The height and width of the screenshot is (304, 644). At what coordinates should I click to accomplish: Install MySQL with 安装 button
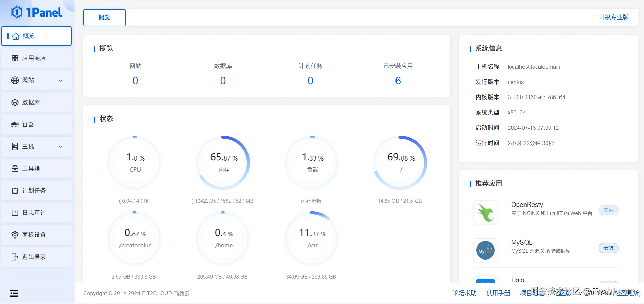click(608, 248)
